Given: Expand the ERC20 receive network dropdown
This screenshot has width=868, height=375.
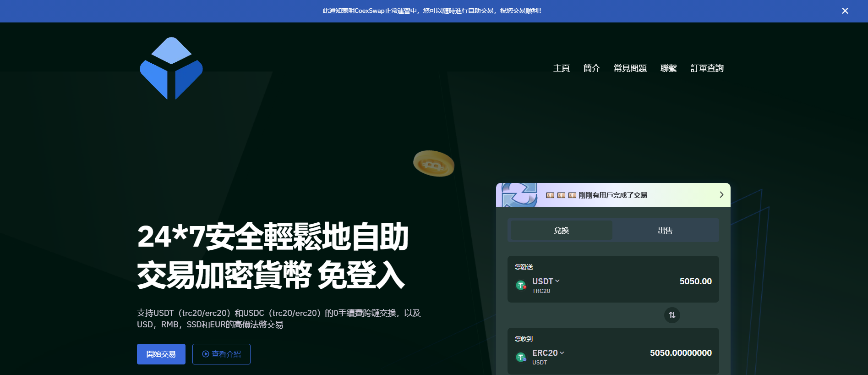Looking at the screenshot, I should pos(548,353).
